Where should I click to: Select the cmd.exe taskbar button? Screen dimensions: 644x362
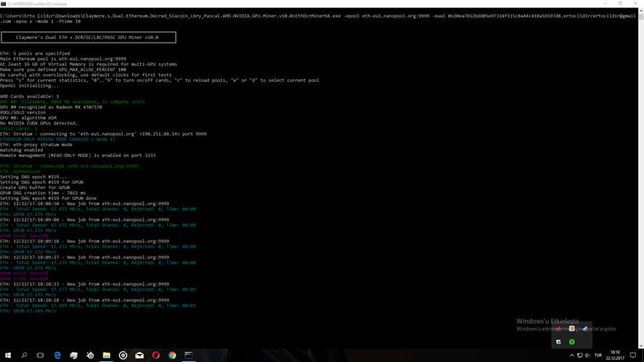[189, 355]
